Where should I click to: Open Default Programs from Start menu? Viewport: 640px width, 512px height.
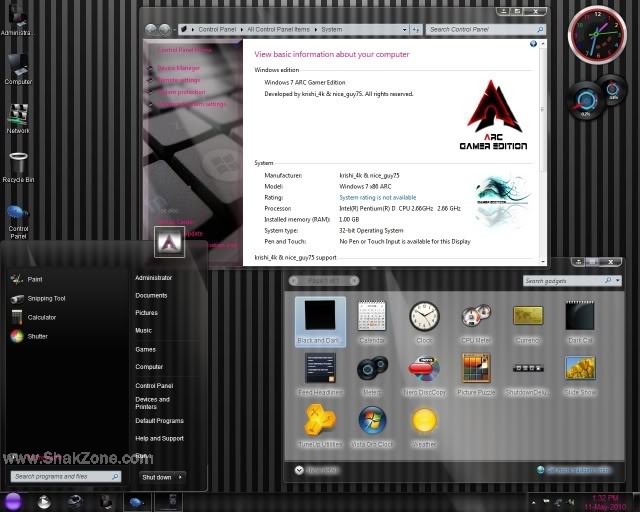pyautogui.click(x=159, y=421)
